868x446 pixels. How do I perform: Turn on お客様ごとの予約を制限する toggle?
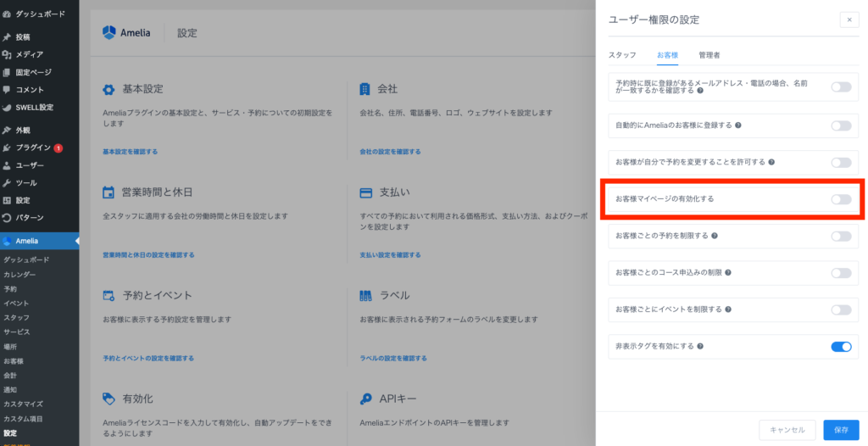coord(840,236)
